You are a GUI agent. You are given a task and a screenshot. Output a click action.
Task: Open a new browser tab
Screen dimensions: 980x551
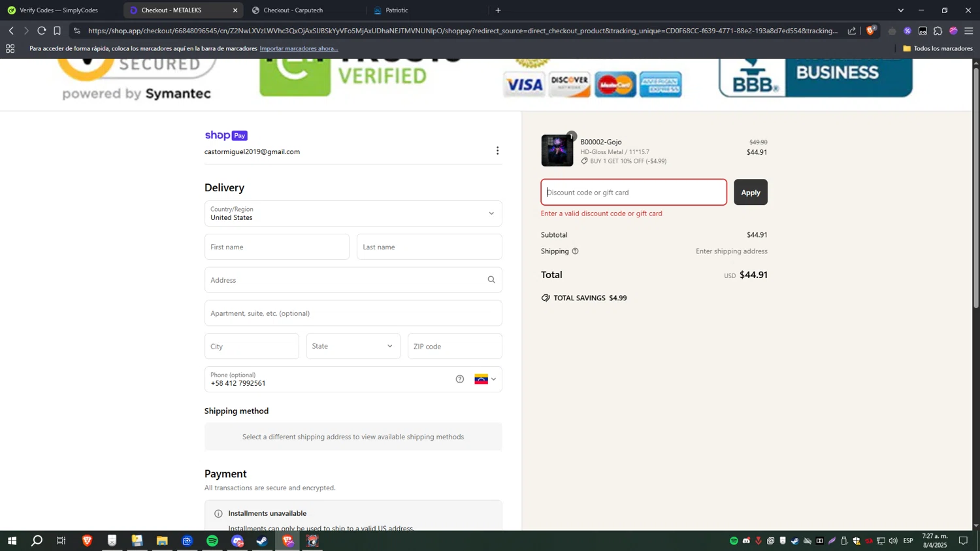click(x=498, y=10)
